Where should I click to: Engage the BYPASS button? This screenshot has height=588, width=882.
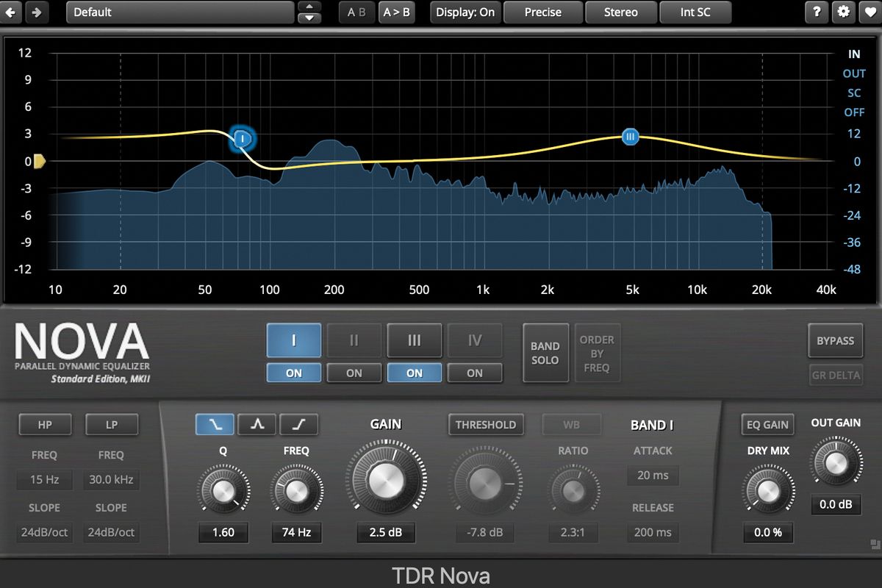(x=836, y=340)
